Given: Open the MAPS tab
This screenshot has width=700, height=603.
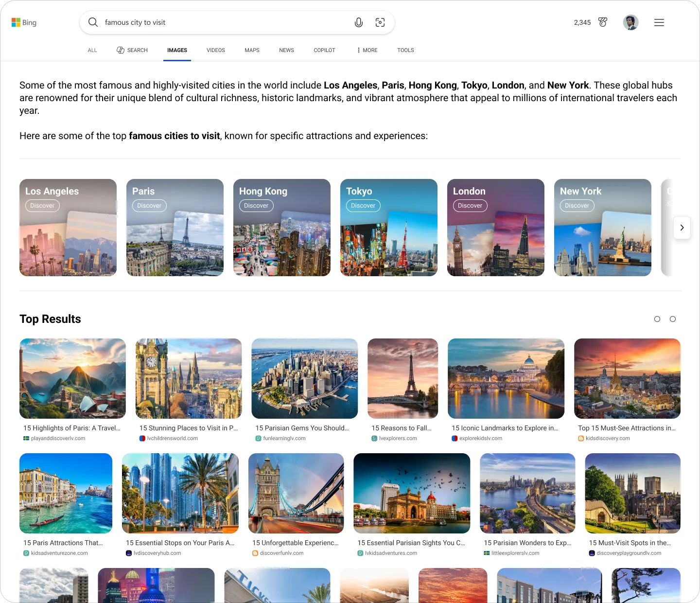Looking at the screenshot, I should click(x=252, y=50).
